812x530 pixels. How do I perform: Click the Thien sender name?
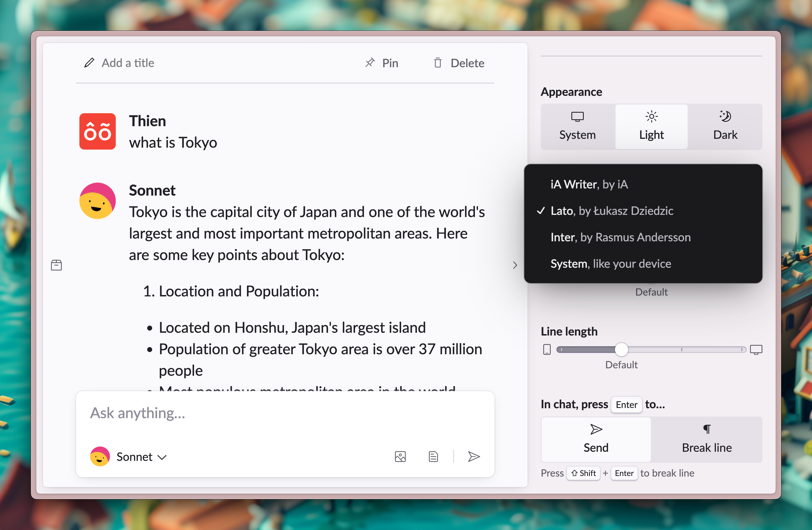(147, 121)
